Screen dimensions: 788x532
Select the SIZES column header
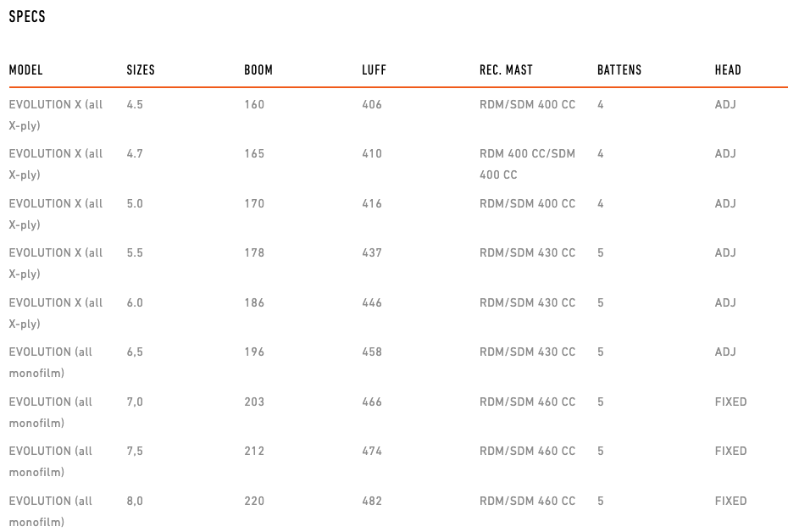[141, 69]
